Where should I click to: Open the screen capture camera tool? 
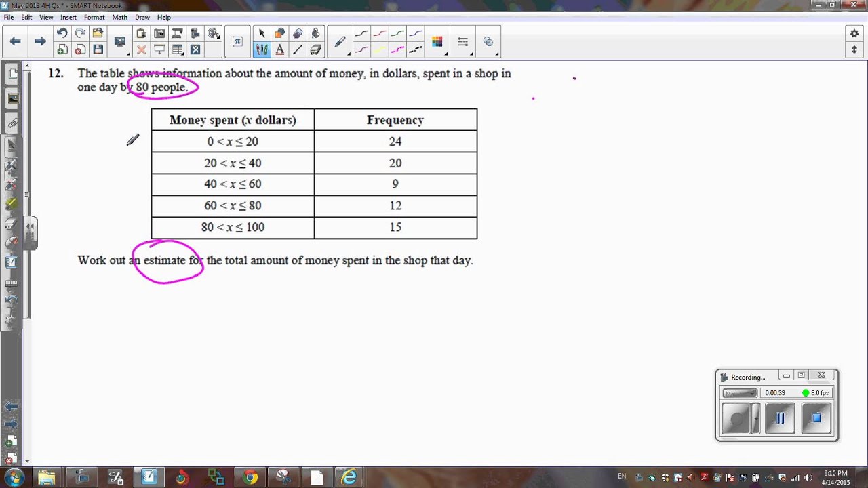pyautogui.click(x=159, y=33)
